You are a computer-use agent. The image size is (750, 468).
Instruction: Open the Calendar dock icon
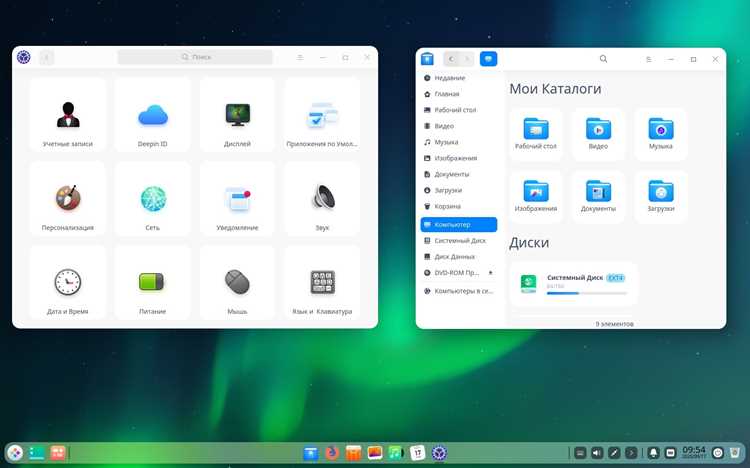click(418, 452)
